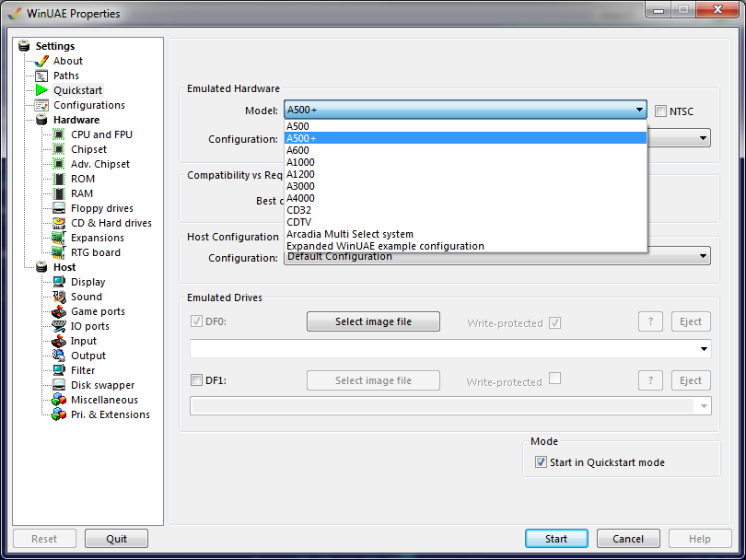This screenshot has width=746, height=560.
Task: Toggle DF0 Write-protected checkbox
Action: tap(554, 323)
